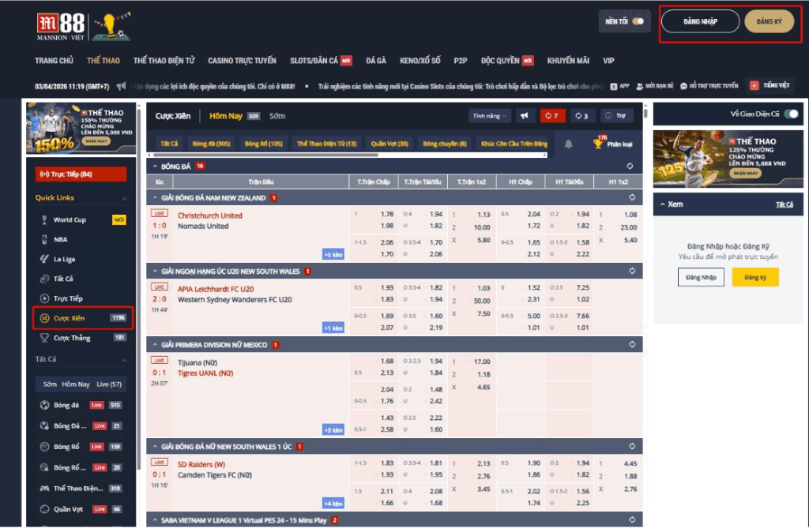Open Cược Thắng trophy item in sidebar
This screenshot has height=532, width=809.
click(x=83, y=338)
